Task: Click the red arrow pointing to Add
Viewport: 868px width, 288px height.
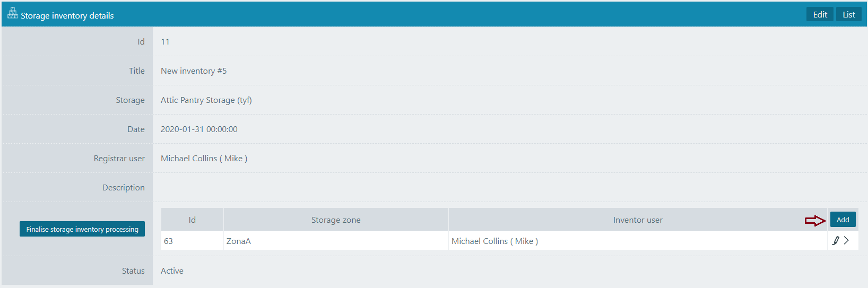Action: (x=814, y=221)
